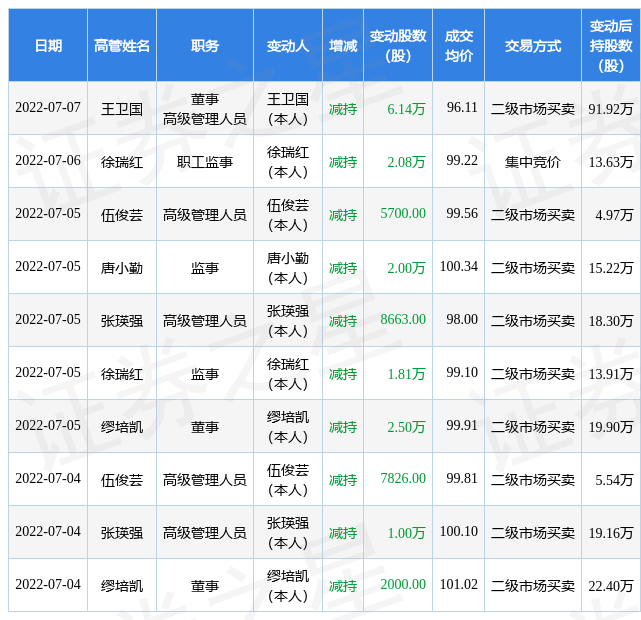The width and height of the screenshot is (641, 620).
Task: Click the 成交均价 column header
Action: (459, 45)
